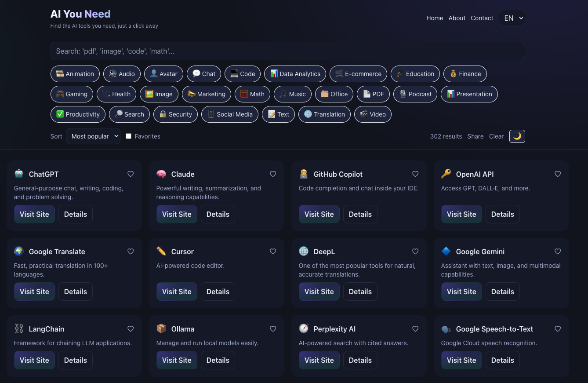The image size is (588, 383).
Task: Focus the tool search field
Action: tap(288, 51)
